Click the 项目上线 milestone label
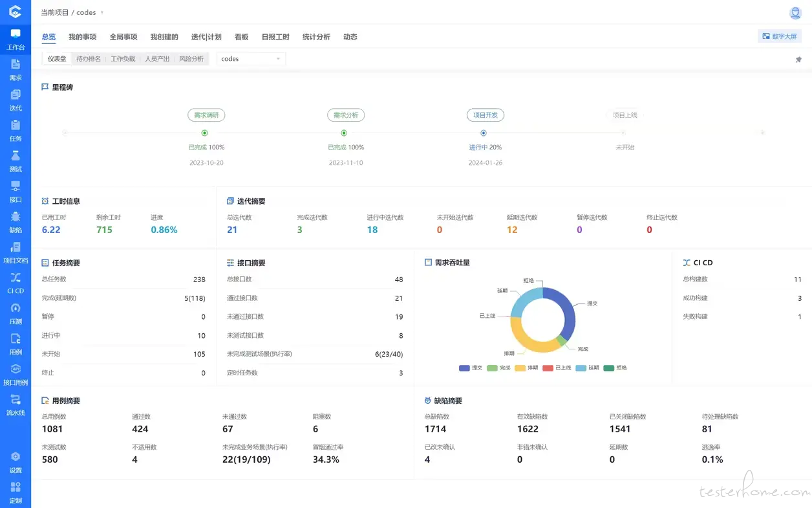Screen dimensions: 812x508 625,115
